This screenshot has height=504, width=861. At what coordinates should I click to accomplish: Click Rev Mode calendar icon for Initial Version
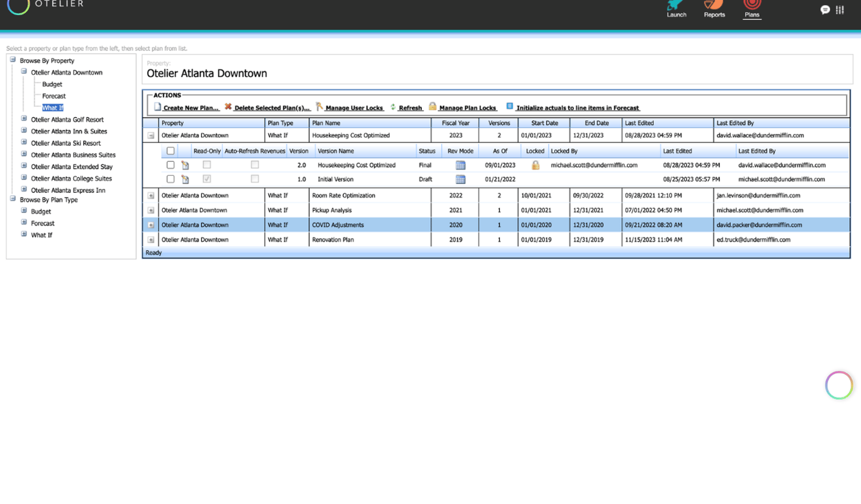(461, 179)
